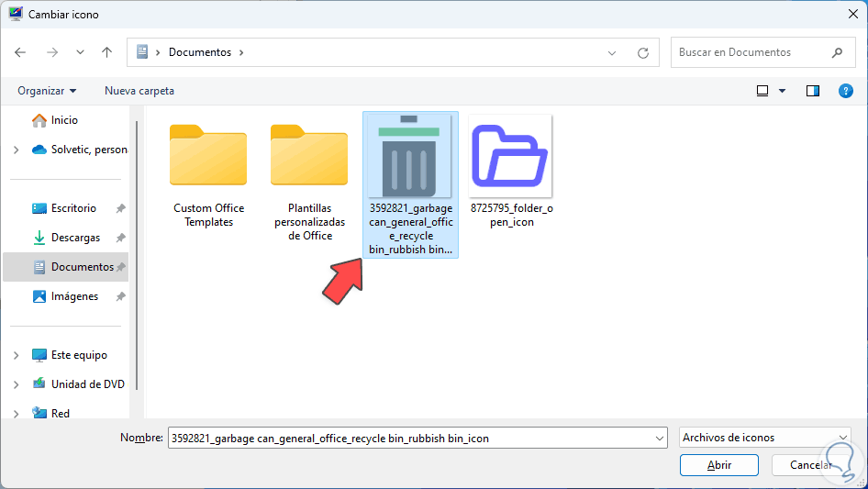The width and height of the screenshot is (868, 489).
Task: Open Archivos de iconos file type dropdown
Action: pyautogui.click(x=765, y=438)
